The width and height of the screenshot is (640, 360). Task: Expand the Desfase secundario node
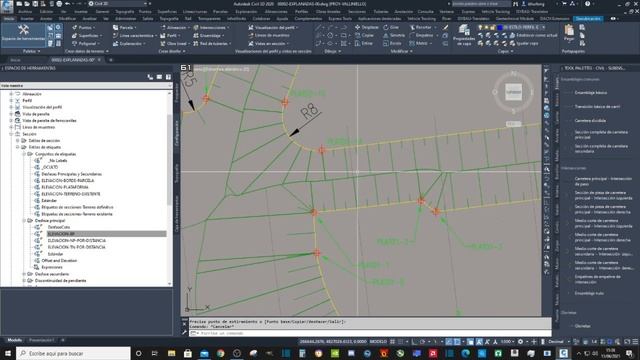24,274
